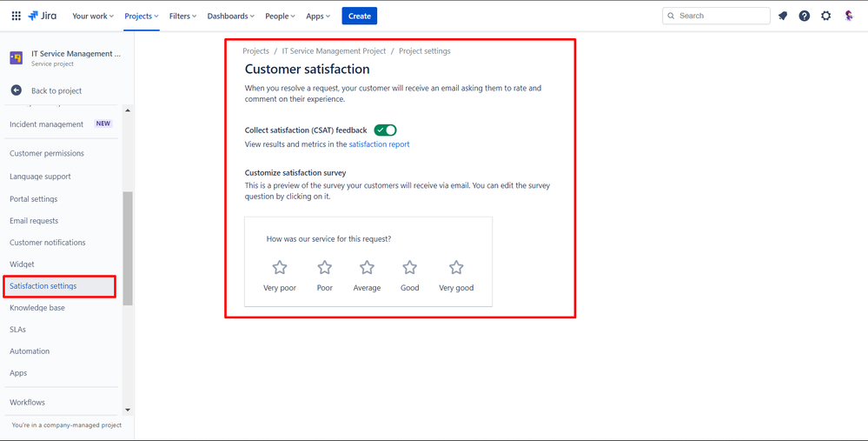Image resolution: width=868 pixels, height=441 pixels.
Task: Select Satisfaction settings in sidebar
Action: [x=59, y=286]
